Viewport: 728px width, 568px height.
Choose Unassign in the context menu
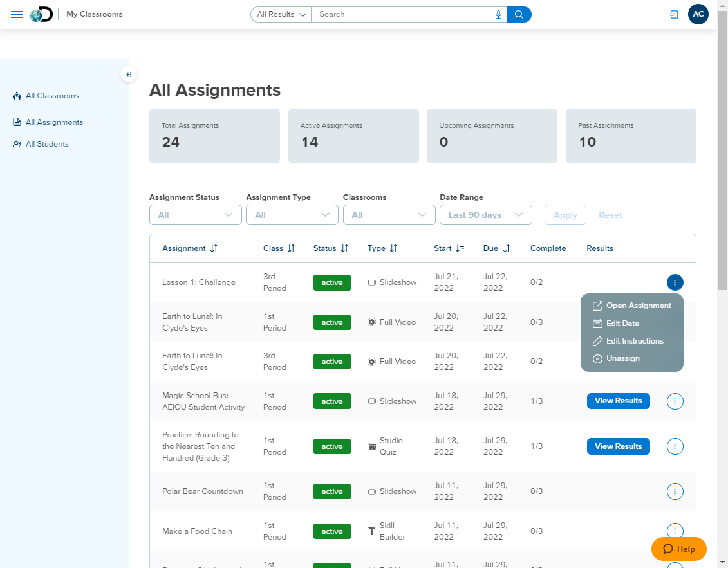(x=622, y=358)
